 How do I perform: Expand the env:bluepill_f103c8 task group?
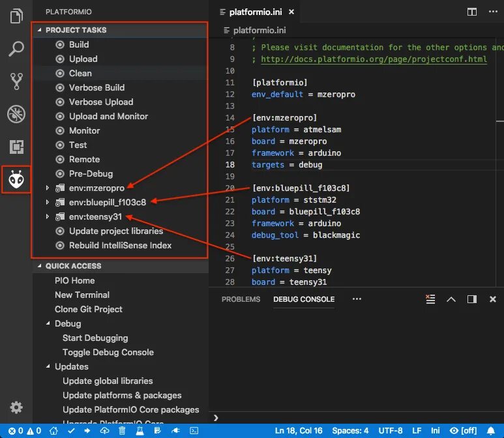47,202
